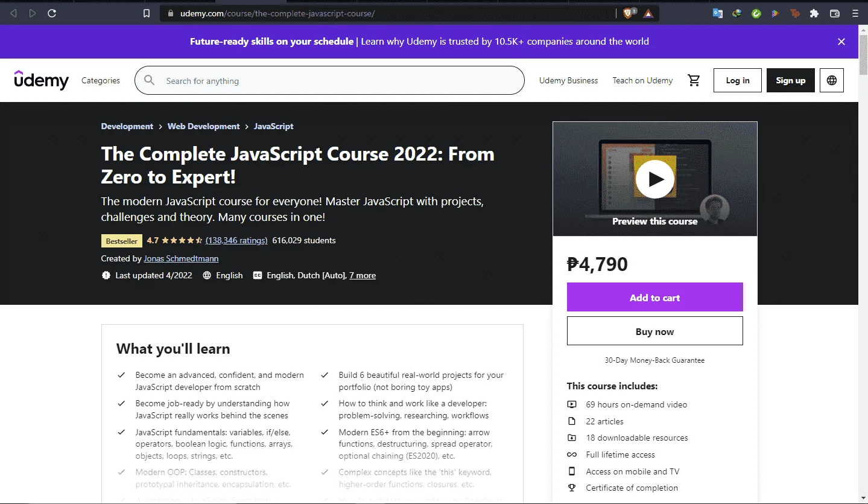
Task: Open the Brave Wallet
Action: [835, 13]
